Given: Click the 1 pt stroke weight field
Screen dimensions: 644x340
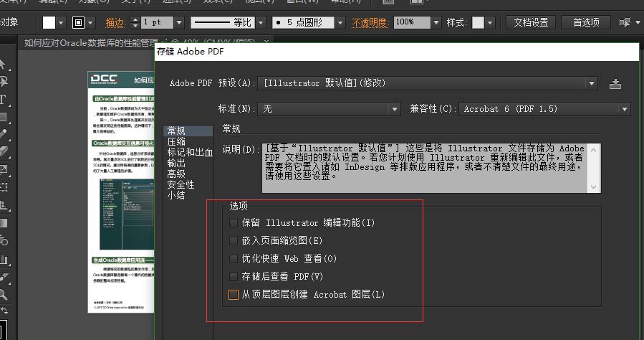Looking at the screenshot, I should 157,23.
